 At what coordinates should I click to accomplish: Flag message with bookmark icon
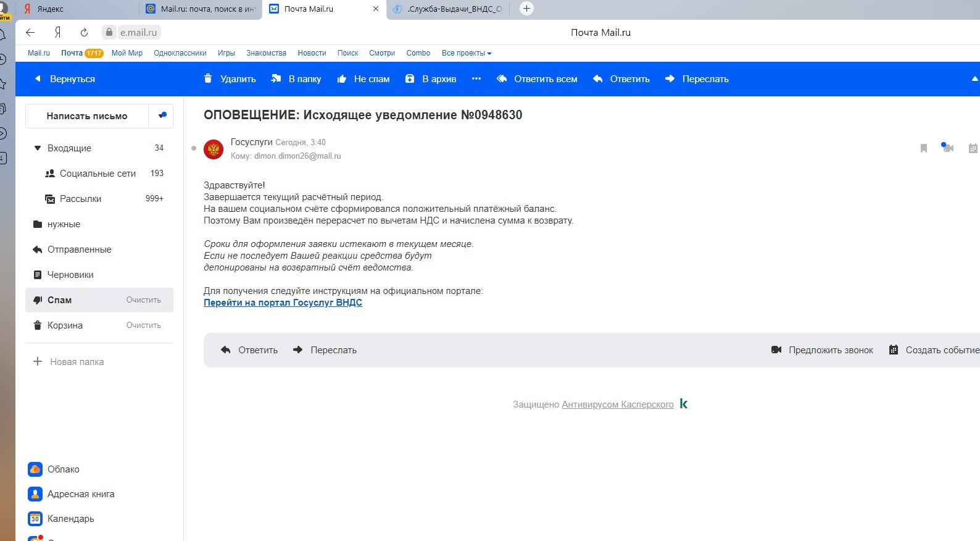[924, 148]
